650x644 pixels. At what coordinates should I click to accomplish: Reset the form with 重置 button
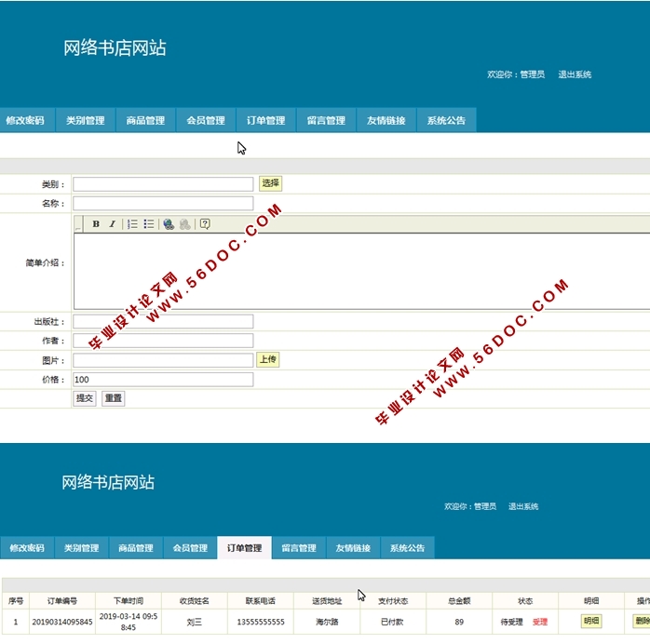click(114, 398)
